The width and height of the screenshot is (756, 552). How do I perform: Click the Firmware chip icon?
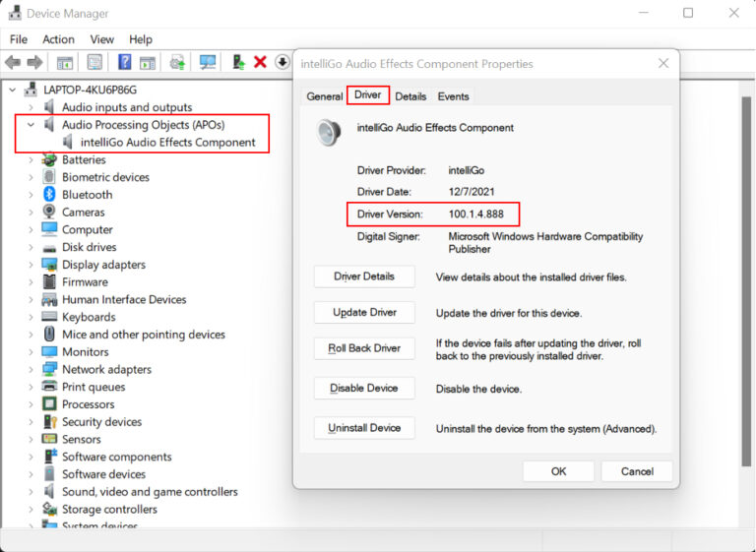click(x=49, y=281)
